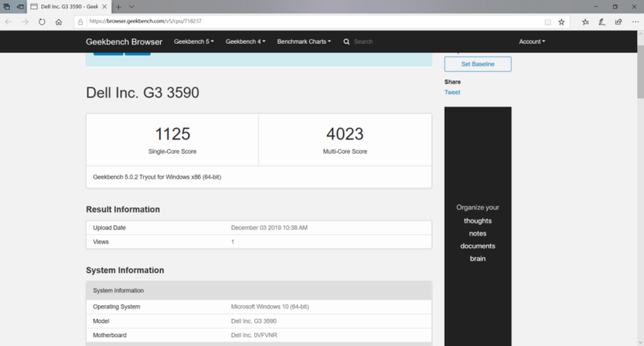
Task: Expand the Benchmark Charts dropdown
Action: 303,42
